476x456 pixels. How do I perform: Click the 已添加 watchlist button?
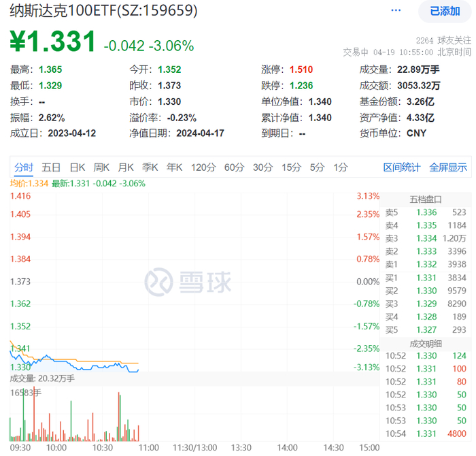click(445, 12)
